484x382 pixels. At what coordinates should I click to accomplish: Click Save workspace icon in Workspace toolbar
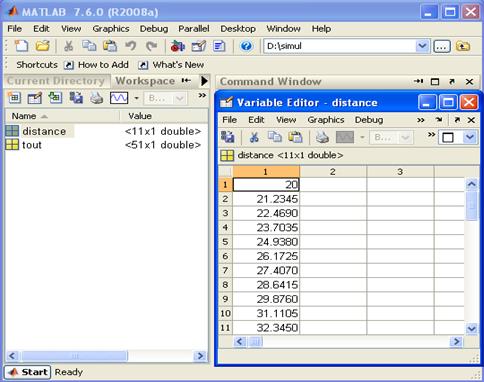(76, 98)
